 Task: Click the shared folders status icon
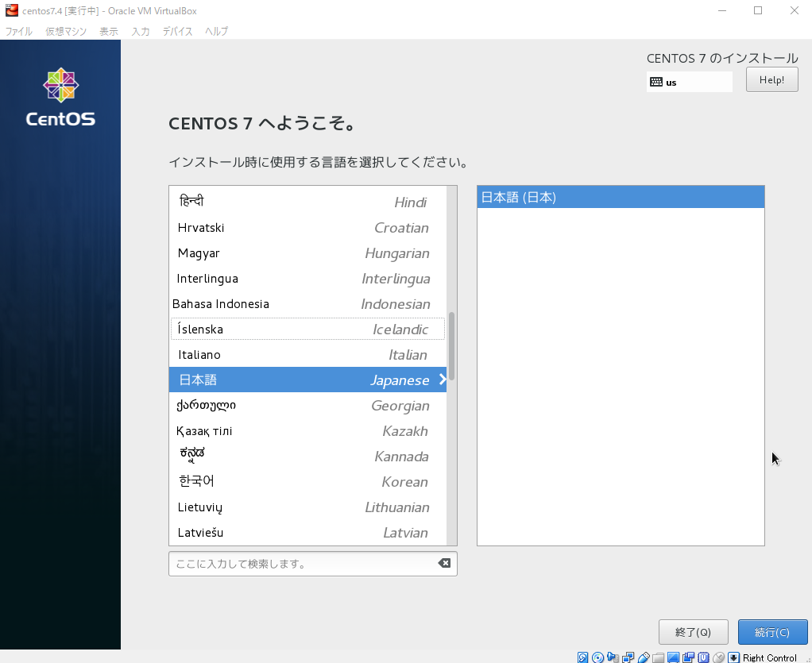click(x=658, y=657)
